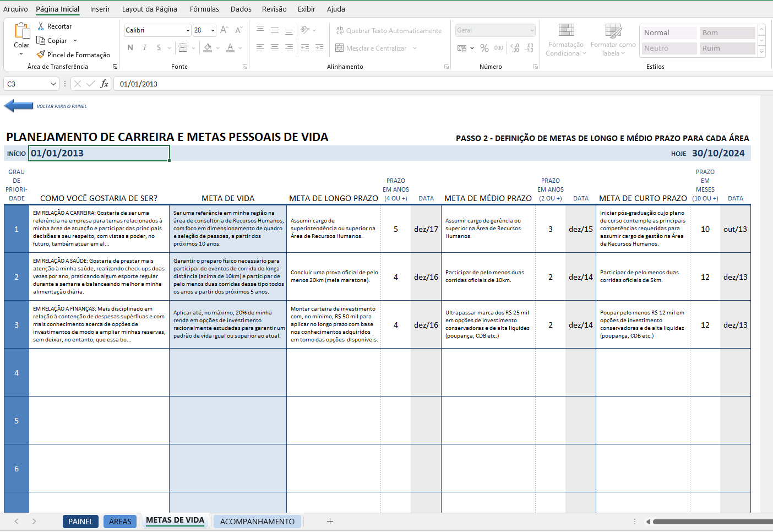The width and height of the screenshot is (773, 532).
Task: Click the insert function fx icon
Action: click(104, 84)
